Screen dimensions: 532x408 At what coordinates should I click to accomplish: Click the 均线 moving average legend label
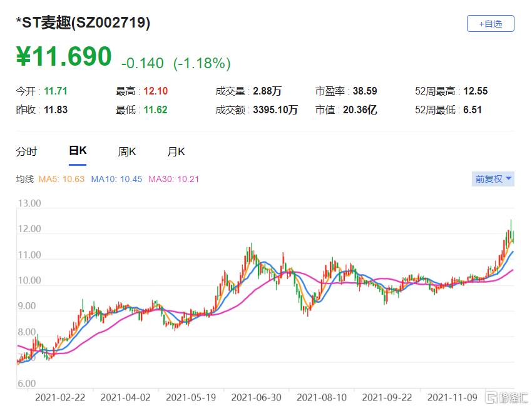coord(25,179)
